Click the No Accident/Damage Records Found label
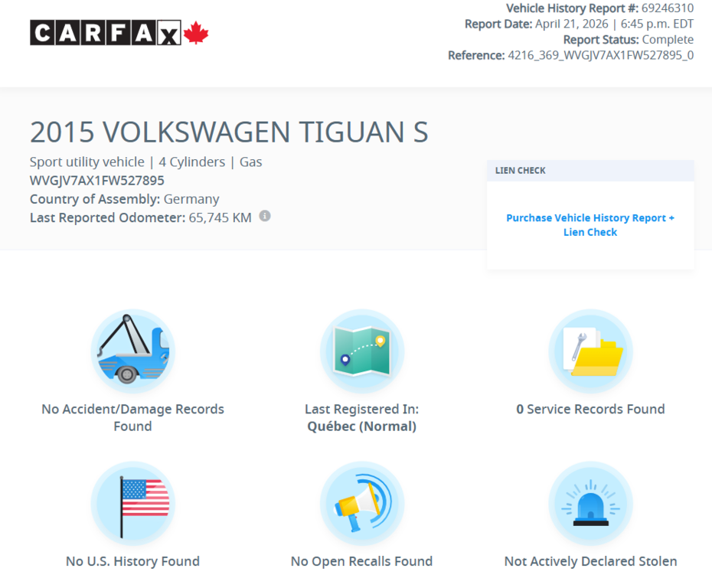712x588 pixels. coord(132,417)
